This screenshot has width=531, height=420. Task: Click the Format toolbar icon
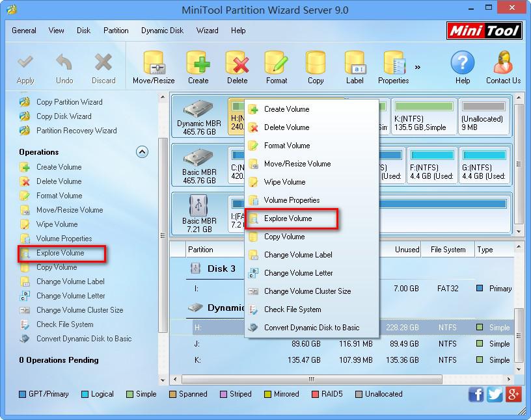[x=277, y=63]
